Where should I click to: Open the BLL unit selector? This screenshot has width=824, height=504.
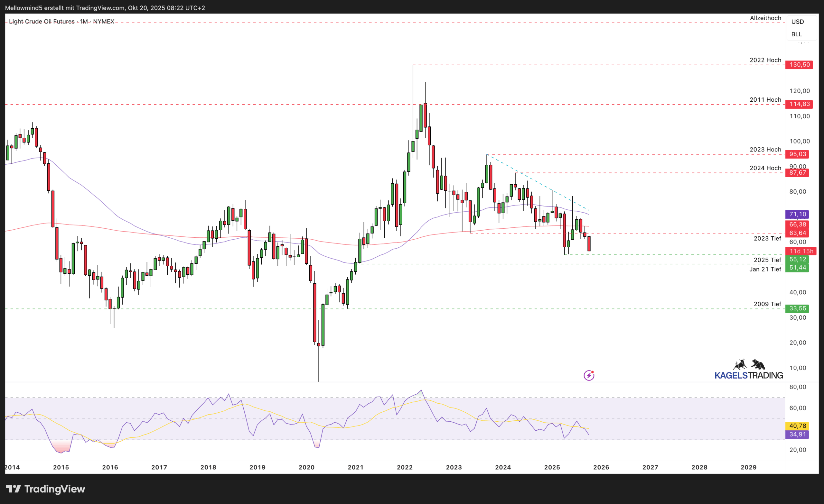(x=797, y=34)
